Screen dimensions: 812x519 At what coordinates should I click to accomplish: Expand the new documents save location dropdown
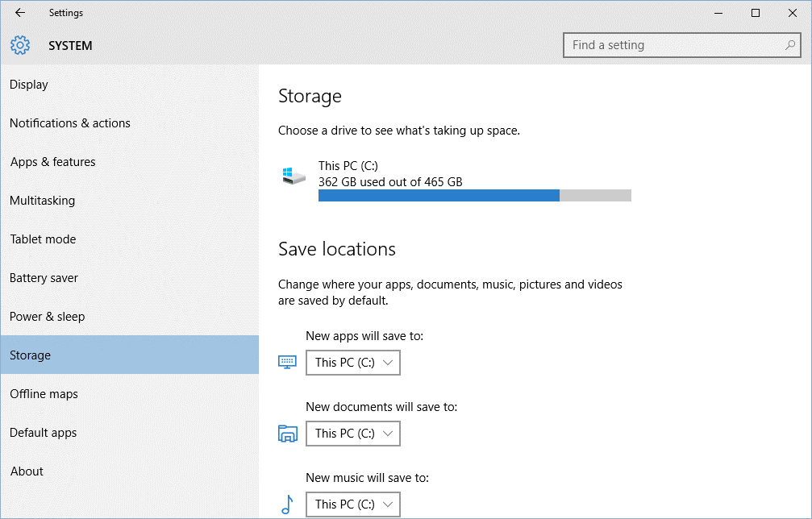coord(353,434)
